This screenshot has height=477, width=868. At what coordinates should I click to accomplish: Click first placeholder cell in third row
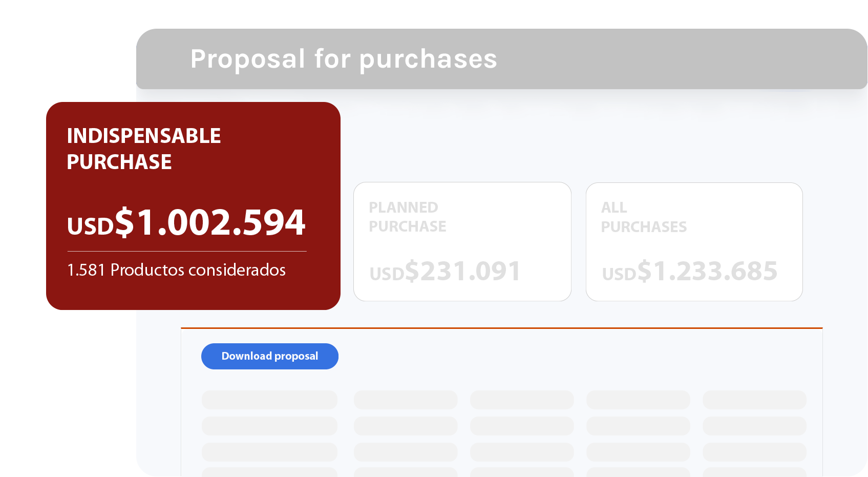click(269, 452)
